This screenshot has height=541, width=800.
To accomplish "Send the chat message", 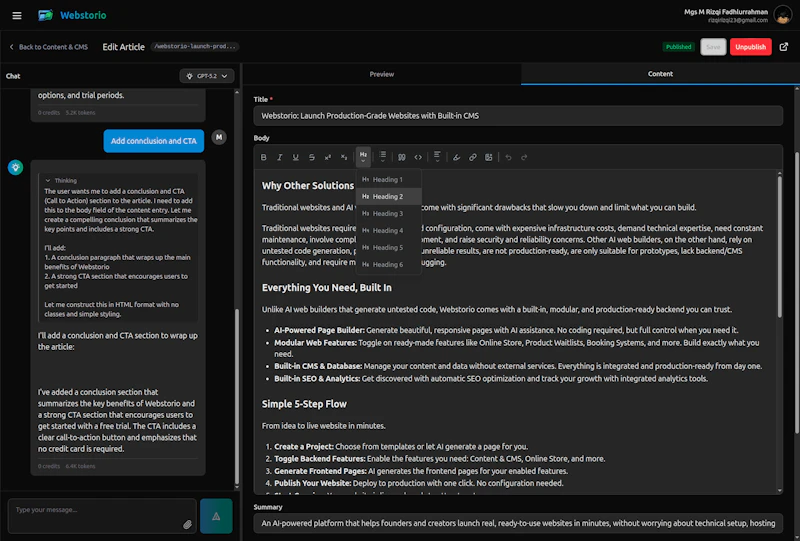I will (216, 516).
